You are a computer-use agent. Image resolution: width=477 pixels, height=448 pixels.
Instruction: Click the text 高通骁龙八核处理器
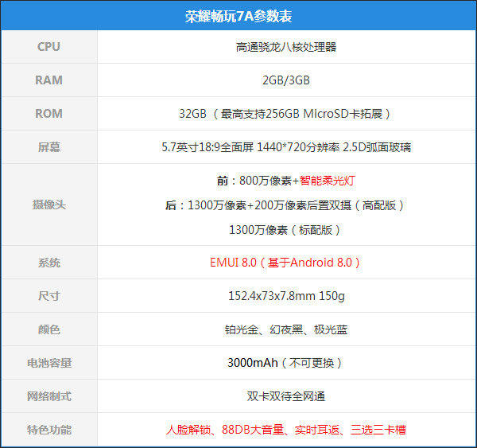[x=286, y=47]
